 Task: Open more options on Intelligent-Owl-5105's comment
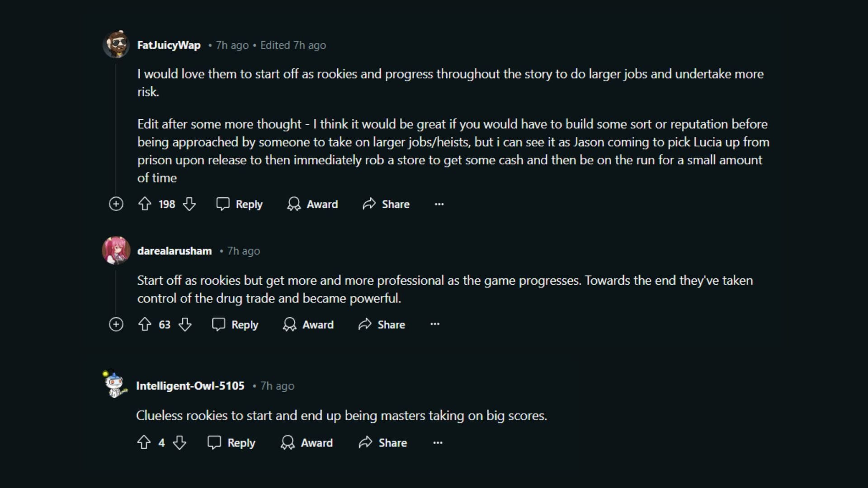click(438, 443)
